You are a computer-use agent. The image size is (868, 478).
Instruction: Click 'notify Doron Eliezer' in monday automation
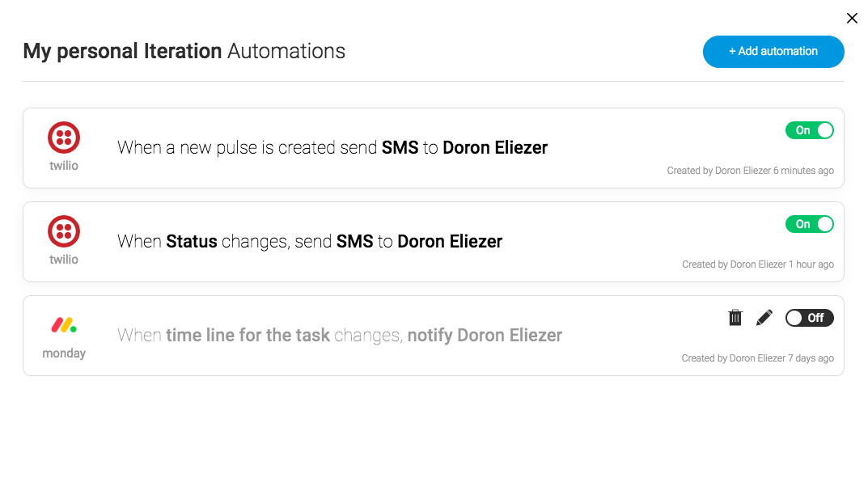tap(485, 336)
